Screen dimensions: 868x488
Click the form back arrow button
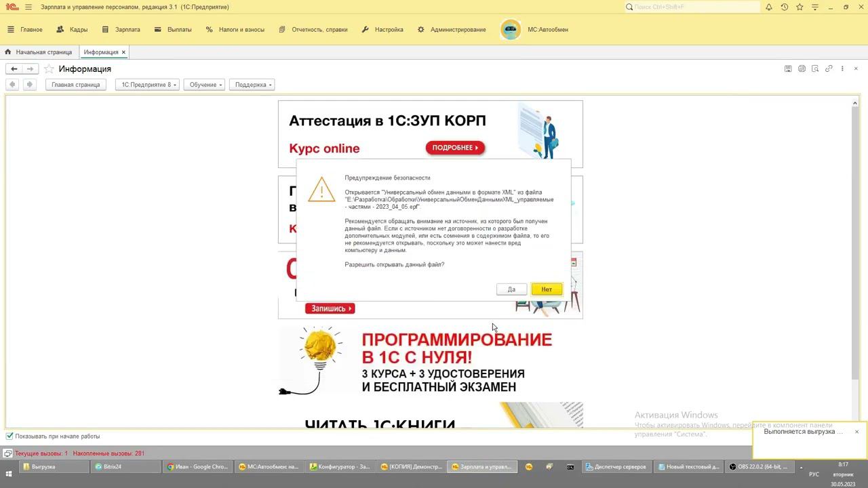pos(14,69)
